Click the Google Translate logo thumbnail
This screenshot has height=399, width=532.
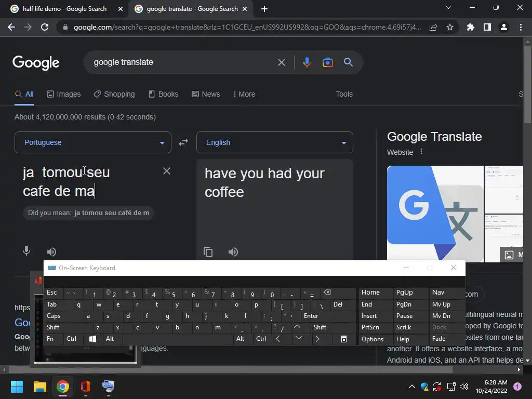pyautogui.click(x=435, y=214)
